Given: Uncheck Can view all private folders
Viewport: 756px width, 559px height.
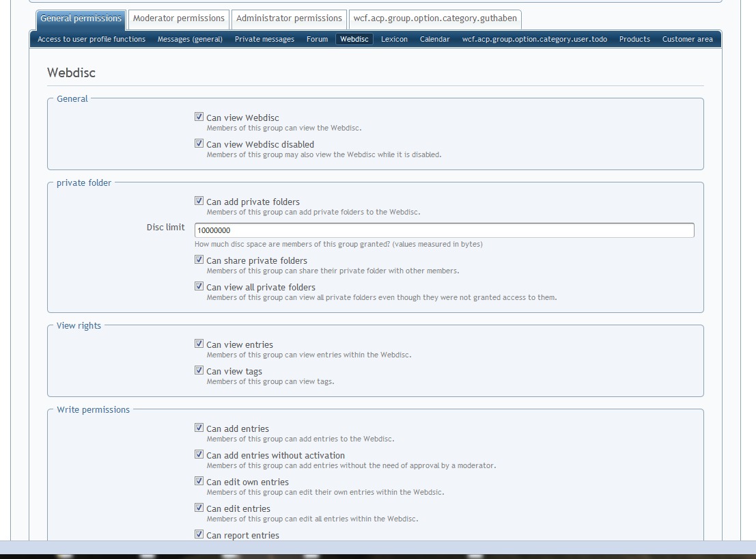Looking at the screenshot, I should pyautogui.click(x=199, y=287).
